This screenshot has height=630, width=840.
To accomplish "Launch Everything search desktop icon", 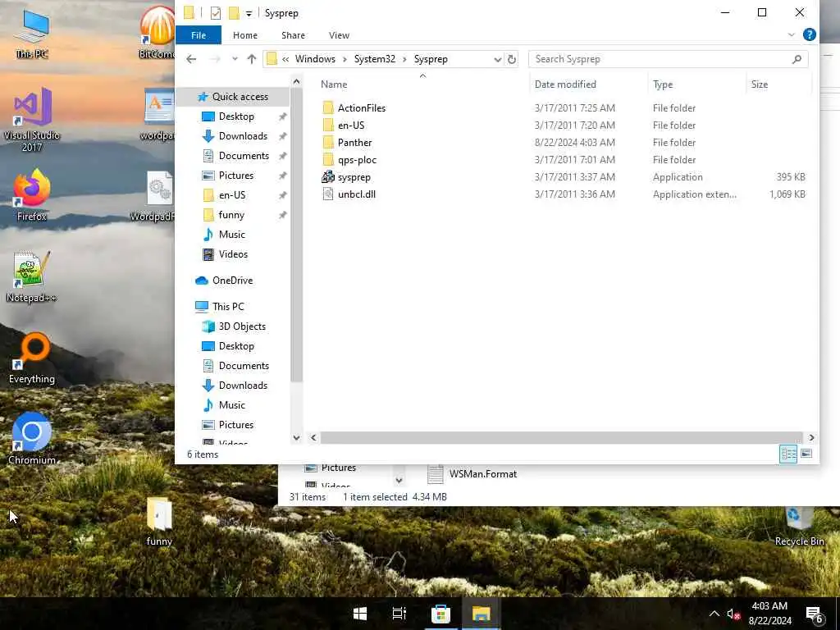I will (x=32, y=359).
